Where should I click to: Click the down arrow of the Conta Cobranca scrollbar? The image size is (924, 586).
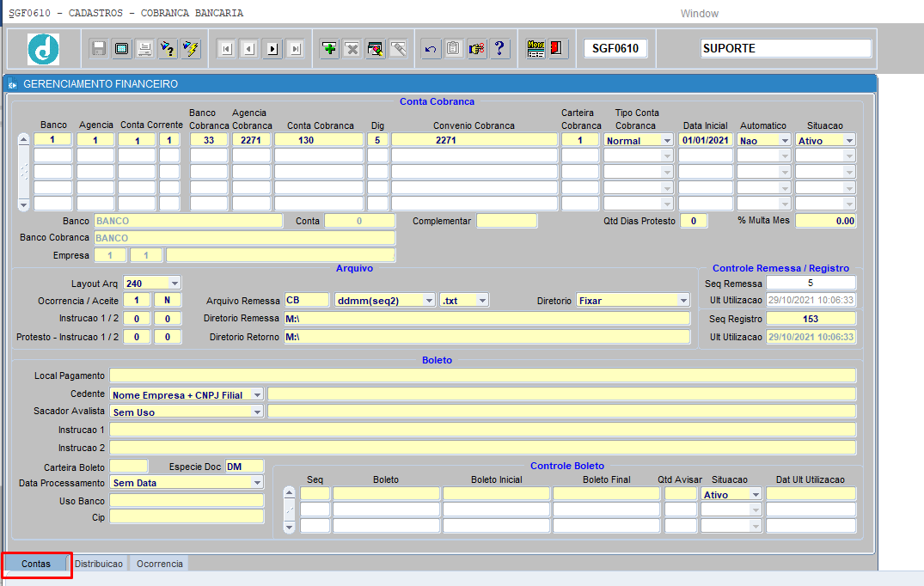click(23, 205)
